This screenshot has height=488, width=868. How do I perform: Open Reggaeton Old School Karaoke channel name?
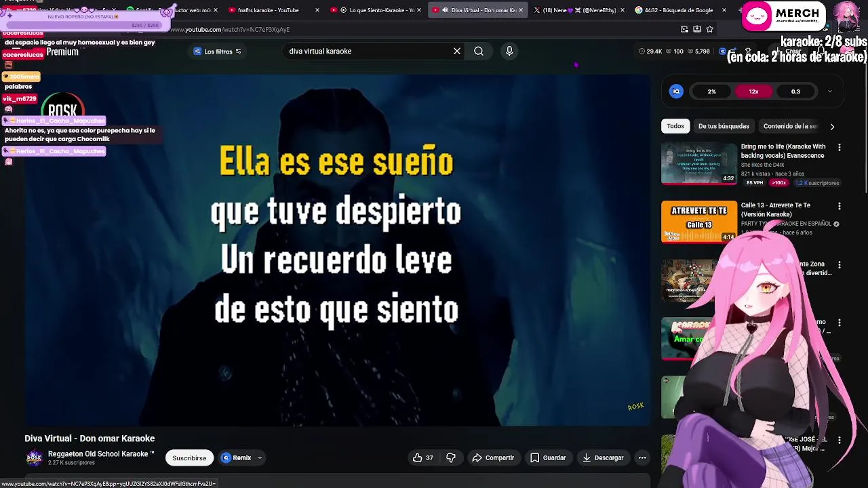101,454
